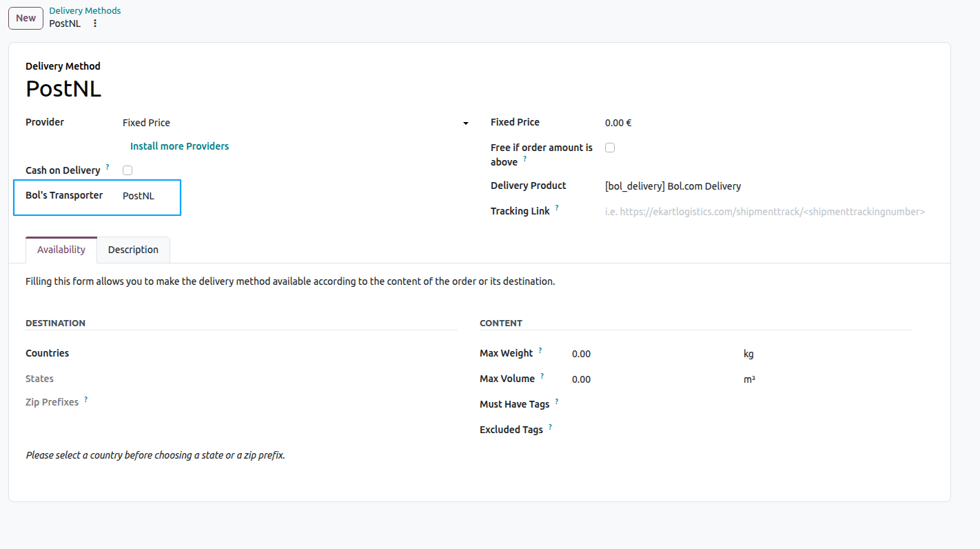Show the Max Volume help tooltip
Viewport: 980px width, 549px height.
[x=542, y=375]
